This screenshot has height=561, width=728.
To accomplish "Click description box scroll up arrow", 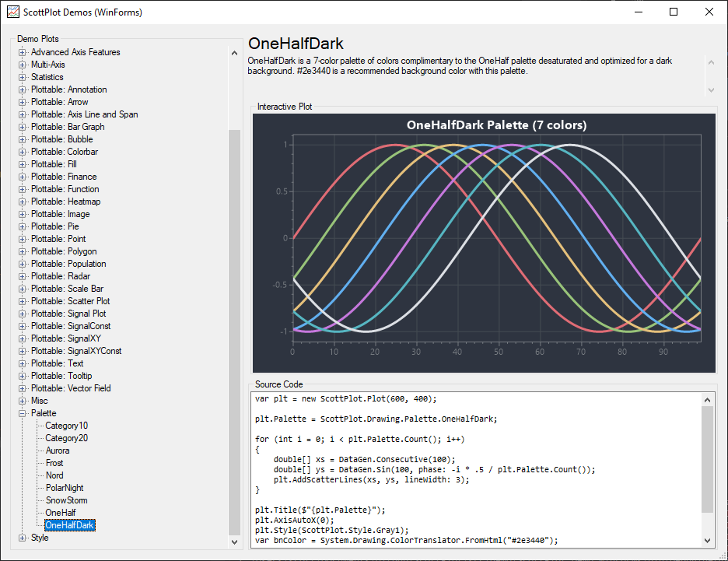I will coord(711,62).
